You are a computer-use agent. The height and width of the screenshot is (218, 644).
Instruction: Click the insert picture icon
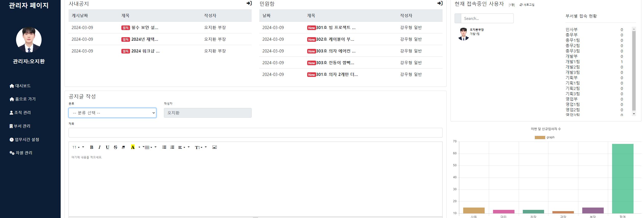(x=214, y=147)
